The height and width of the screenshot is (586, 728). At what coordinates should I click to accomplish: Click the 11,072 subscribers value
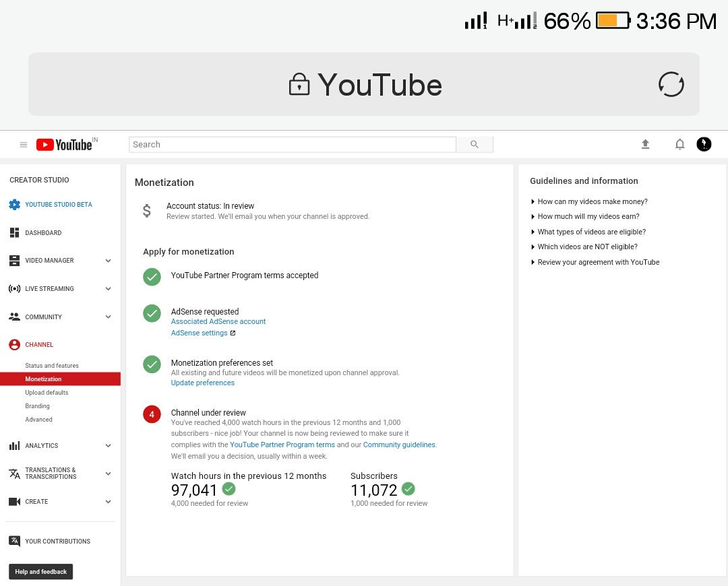(373, 490)
